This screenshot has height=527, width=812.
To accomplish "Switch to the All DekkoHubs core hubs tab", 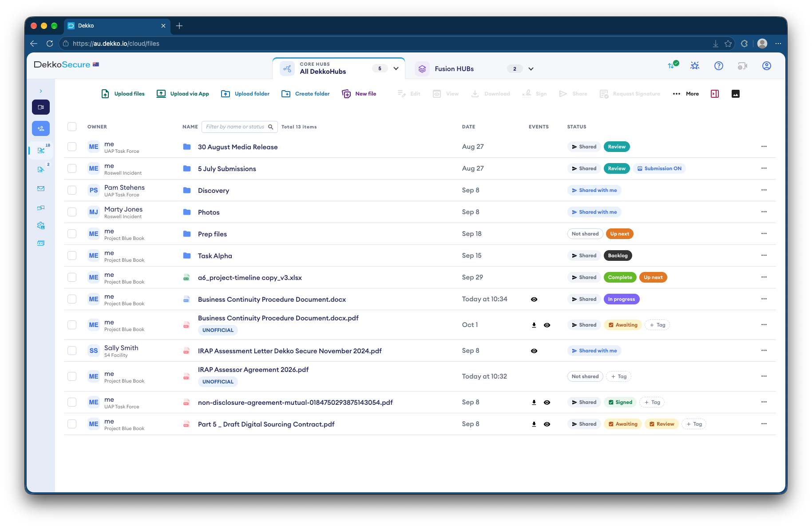I will point(339,68).
